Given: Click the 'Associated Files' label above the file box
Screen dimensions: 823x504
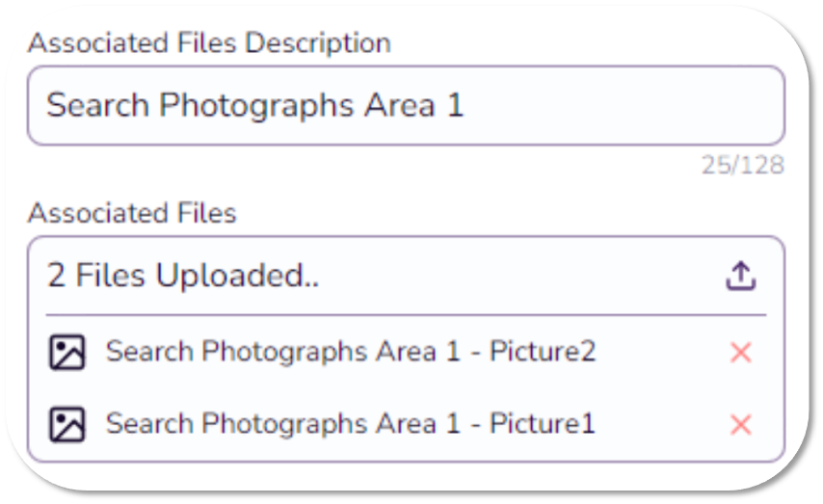Looking at the screenshot, I should tap(132, 213).
